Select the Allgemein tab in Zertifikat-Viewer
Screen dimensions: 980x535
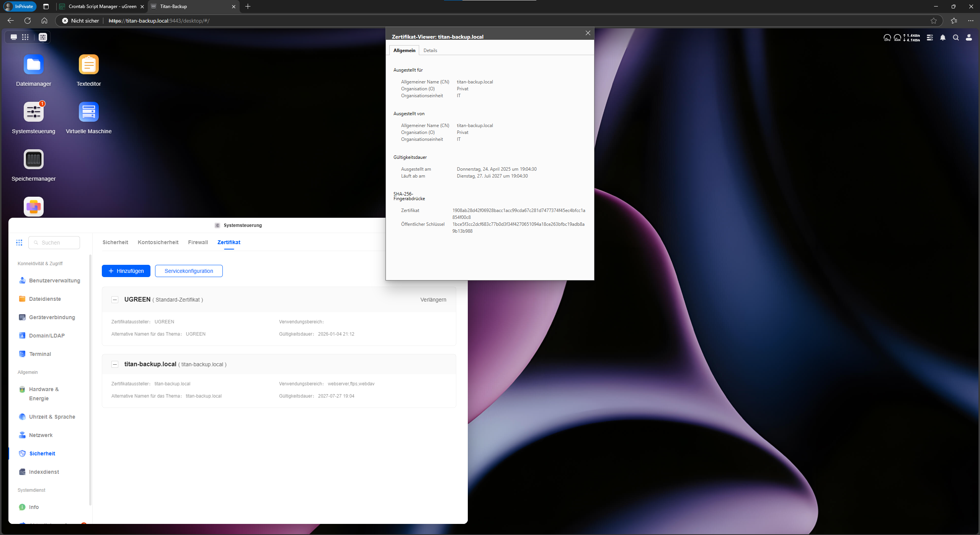pos(404,51)
